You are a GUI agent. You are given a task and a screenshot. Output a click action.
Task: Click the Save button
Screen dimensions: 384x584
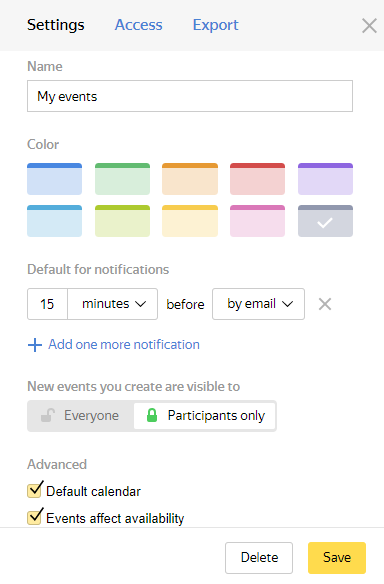coord(337,558)
